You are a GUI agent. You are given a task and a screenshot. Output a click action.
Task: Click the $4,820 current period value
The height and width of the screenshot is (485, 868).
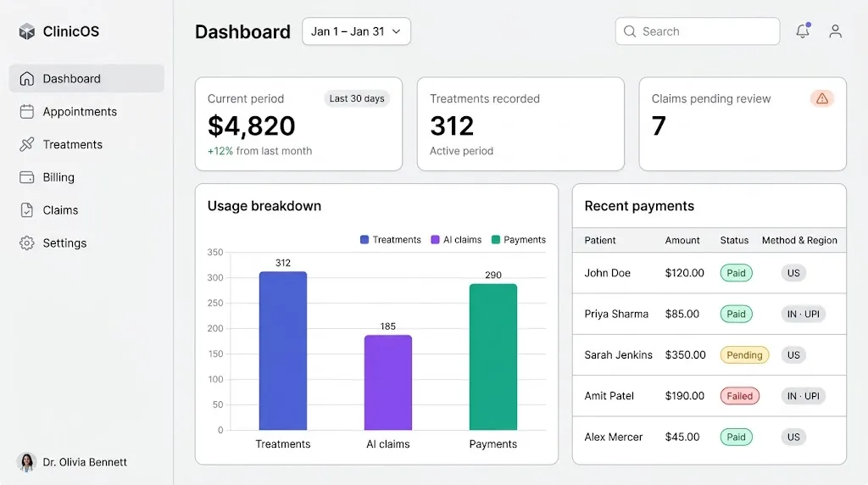pyautogui.click(x=251, y=125)
